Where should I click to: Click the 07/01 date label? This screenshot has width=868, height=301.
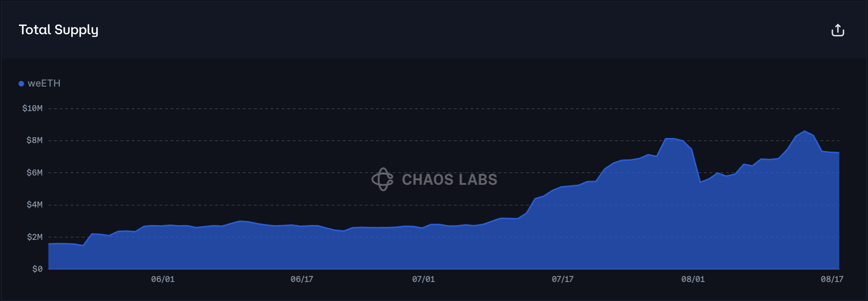point(423,279)
